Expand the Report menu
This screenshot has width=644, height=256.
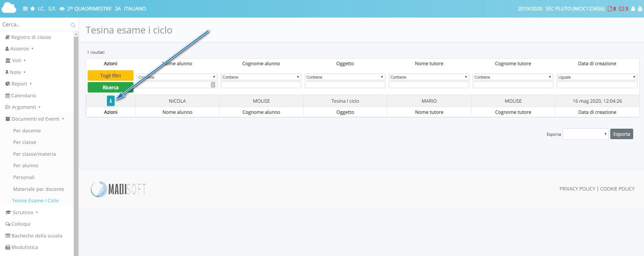19,84
